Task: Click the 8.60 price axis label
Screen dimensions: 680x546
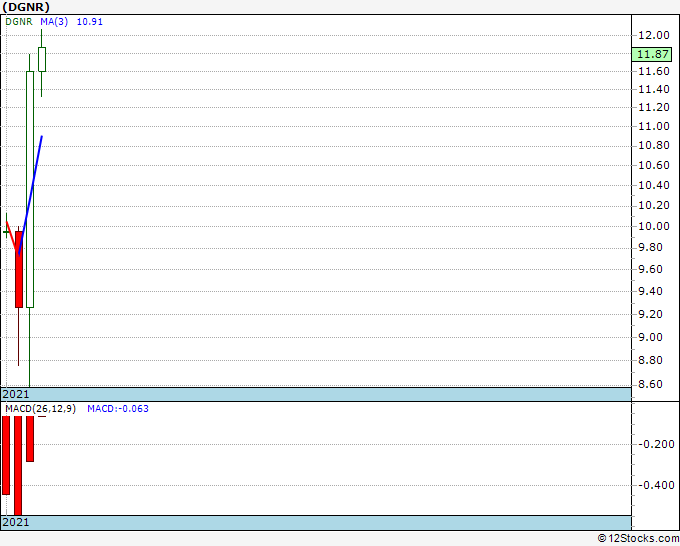Action: pos(650,384)
